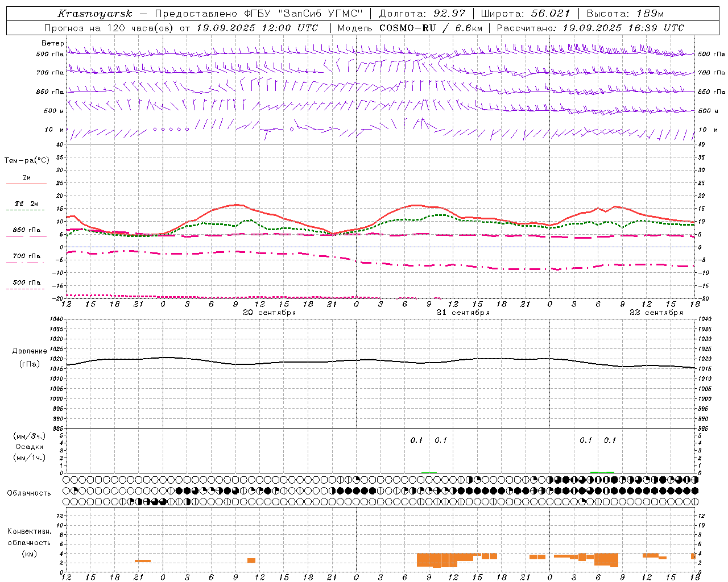Click "850 гПа" in the temperature legend
Image resolution: width=728 pixels, height=582 pixels.
tap(27, 230)
